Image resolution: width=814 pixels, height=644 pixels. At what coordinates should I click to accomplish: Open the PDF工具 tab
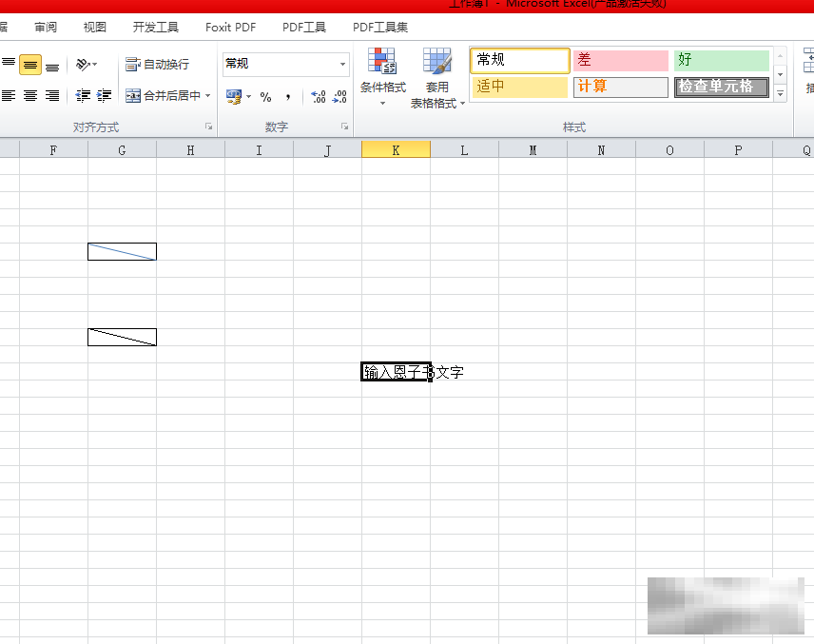click(303, 27)
